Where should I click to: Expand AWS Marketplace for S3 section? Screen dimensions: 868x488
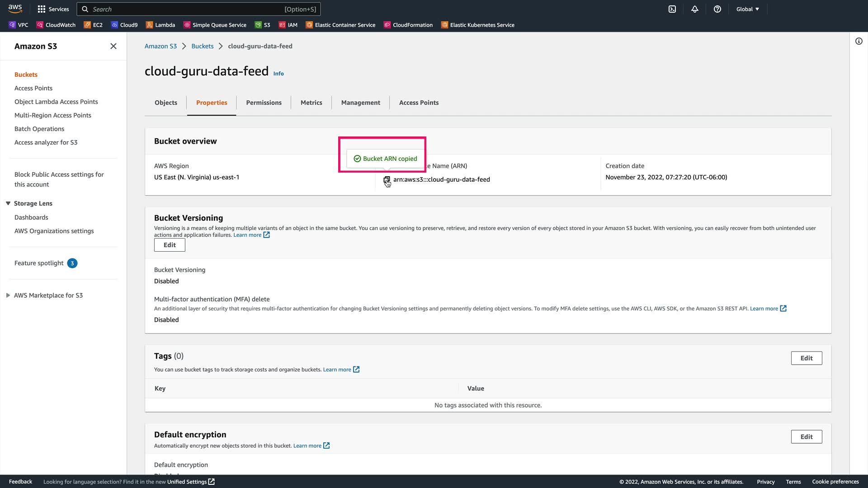click(8, 296)
